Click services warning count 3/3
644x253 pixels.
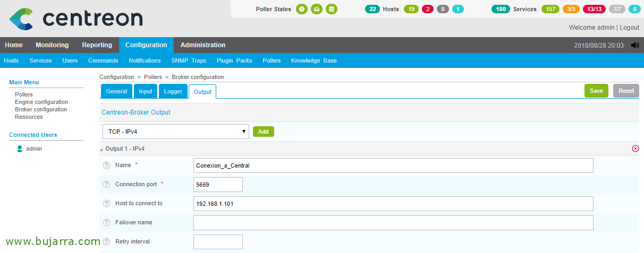(x=571, y=9)
